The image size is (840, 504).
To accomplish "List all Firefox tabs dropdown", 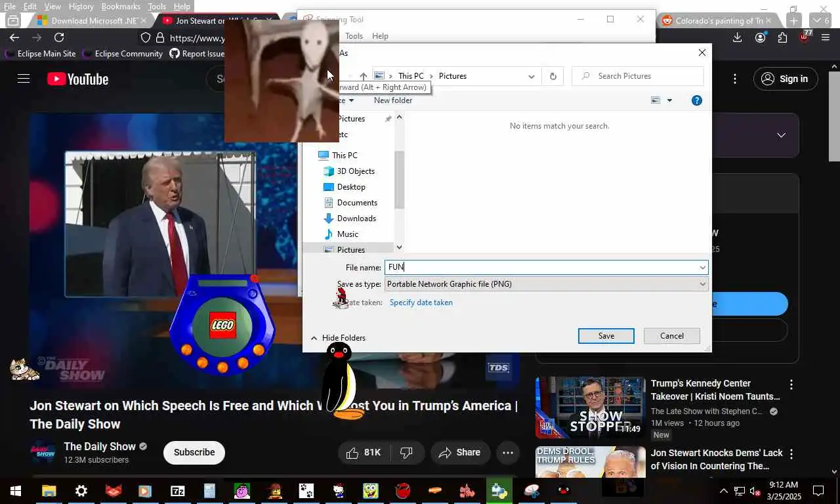I will [820, 20].
